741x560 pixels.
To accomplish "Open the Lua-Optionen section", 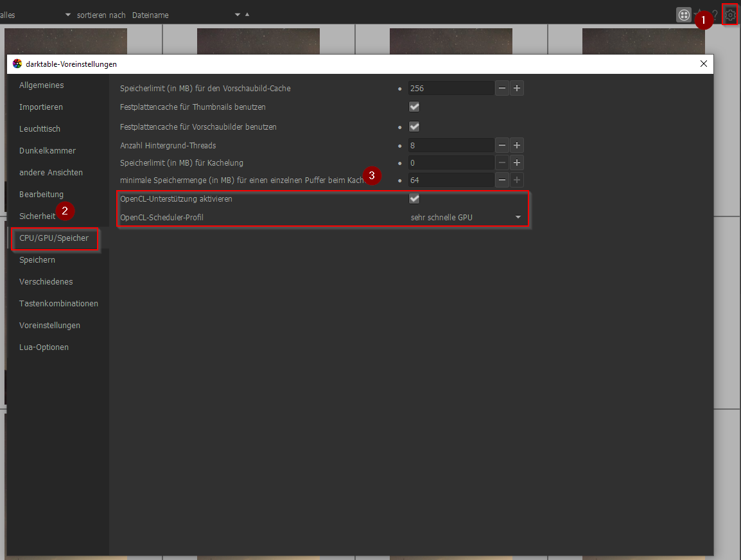I will point(44,347).
